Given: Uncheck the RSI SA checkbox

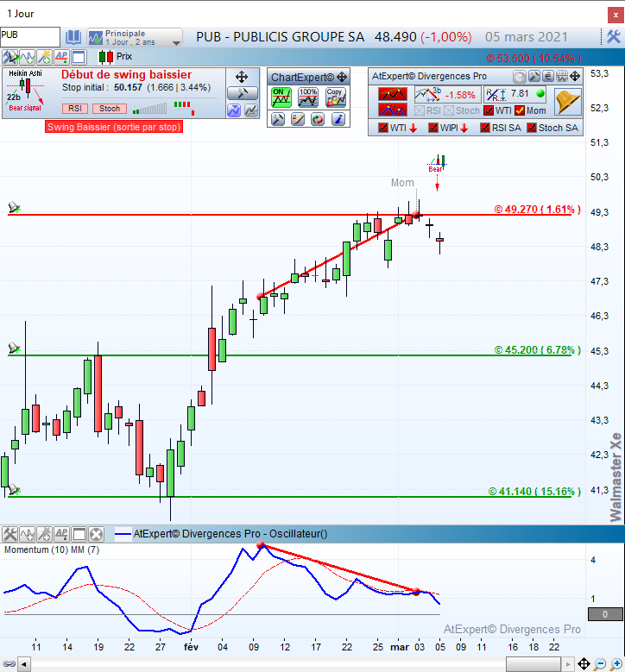Looking at the screenshot, I should pos(485,128).
